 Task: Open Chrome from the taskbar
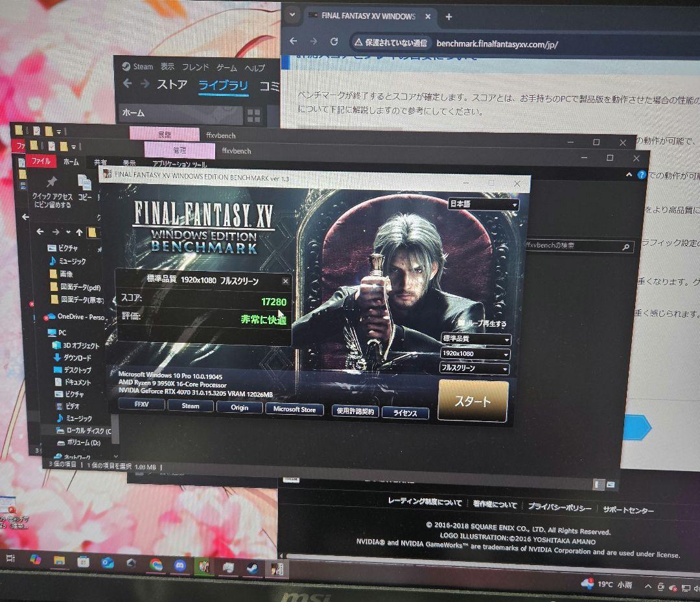(x=156, y=566)
